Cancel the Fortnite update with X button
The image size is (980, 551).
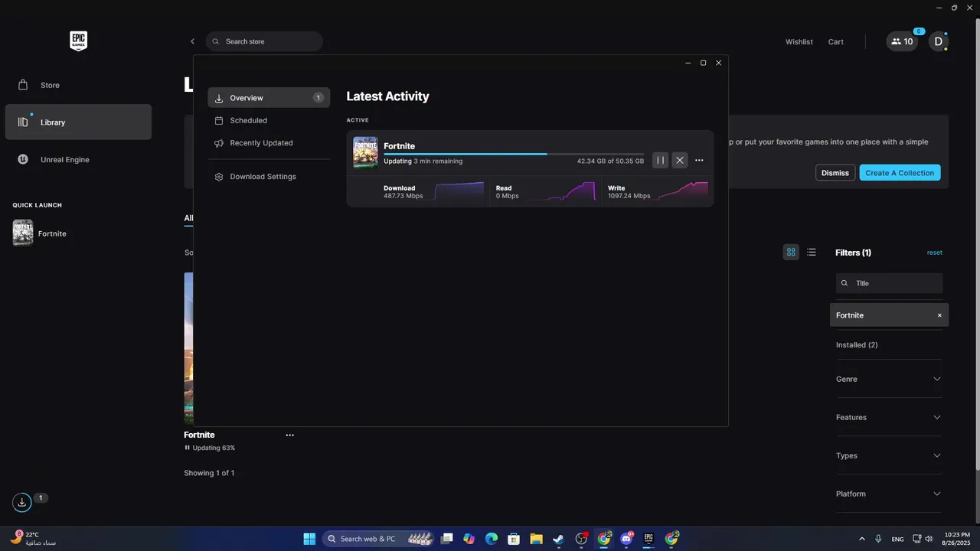(680, 160)
